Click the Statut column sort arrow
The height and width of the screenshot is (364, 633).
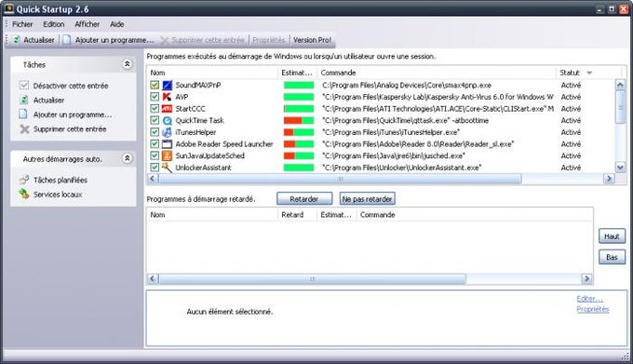(589, 73)
